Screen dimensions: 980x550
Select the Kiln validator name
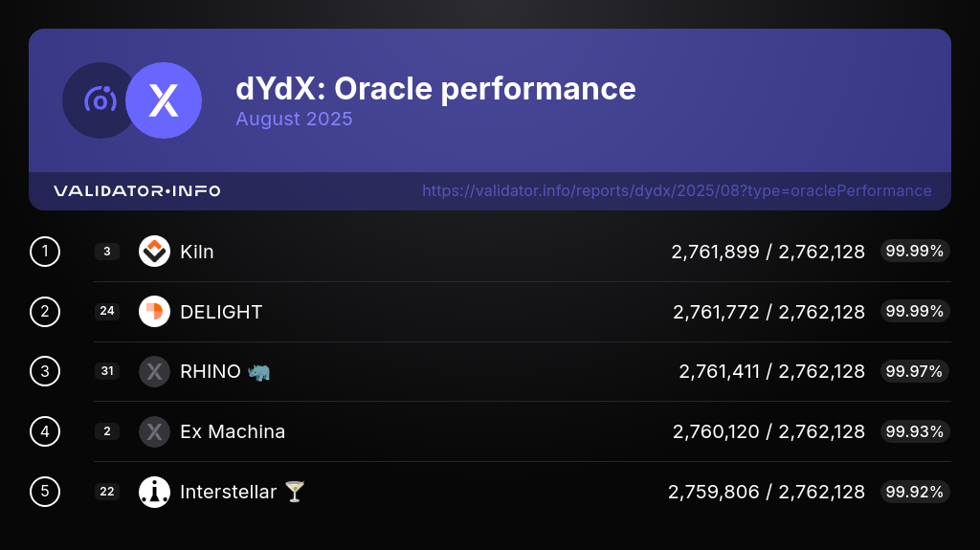(x=197, y=252)
